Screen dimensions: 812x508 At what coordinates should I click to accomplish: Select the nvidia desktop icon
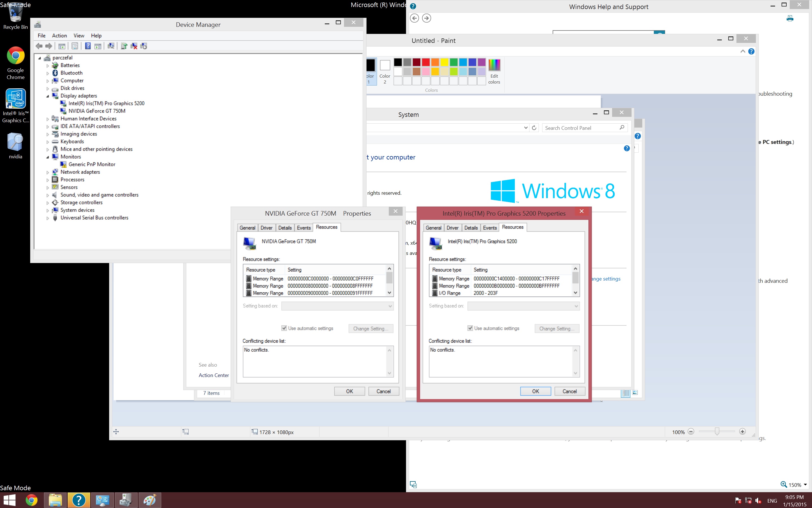[16, 145]
